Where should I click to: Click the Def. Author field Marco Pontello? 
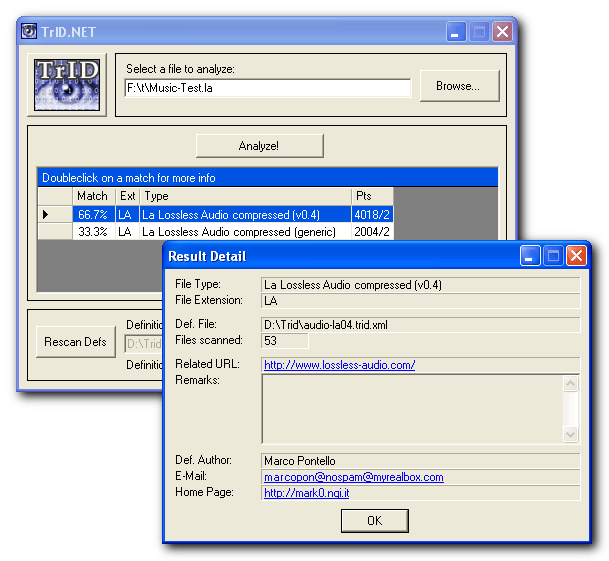click(x=421, y=461)
